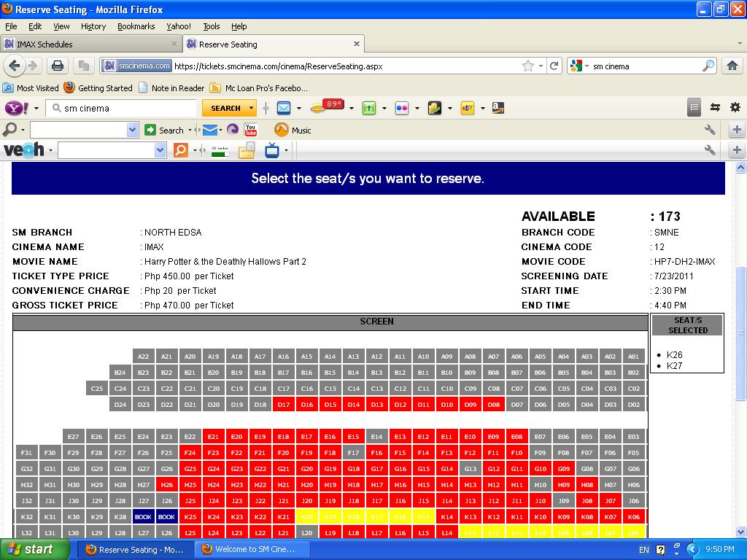Viewport: 747px width, 560px height.
Task: Open the Amazon icon on Yahoo toolbar
Action: pyautogui.click(x=498, y=108)
